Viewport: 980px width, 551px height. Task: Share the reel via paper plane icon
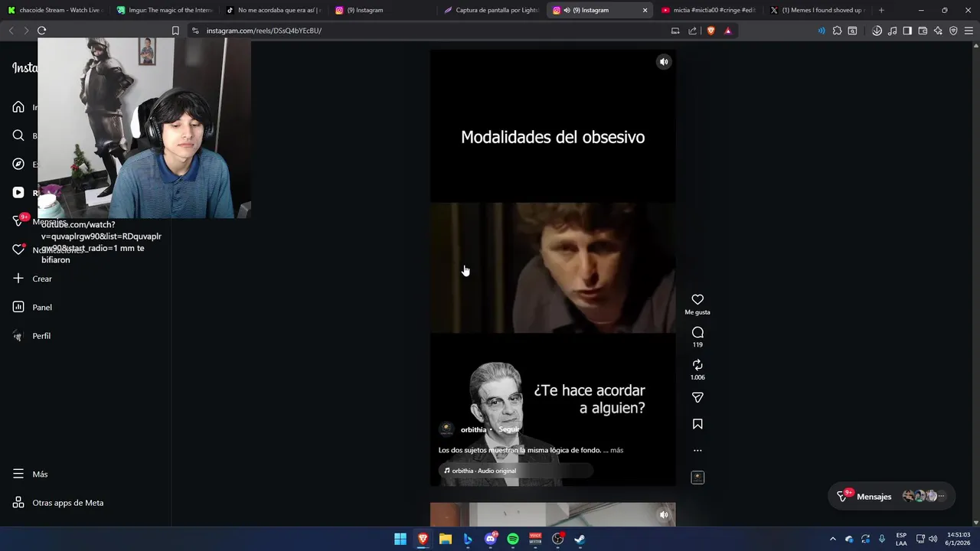coord(697,397)
